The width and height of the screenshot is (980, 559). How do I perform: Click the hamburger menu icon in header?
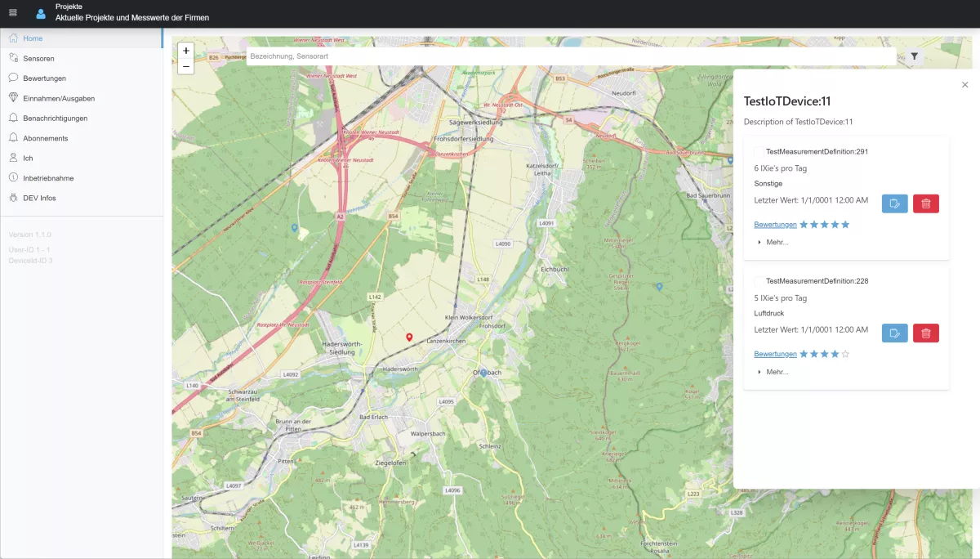(12, 12)
